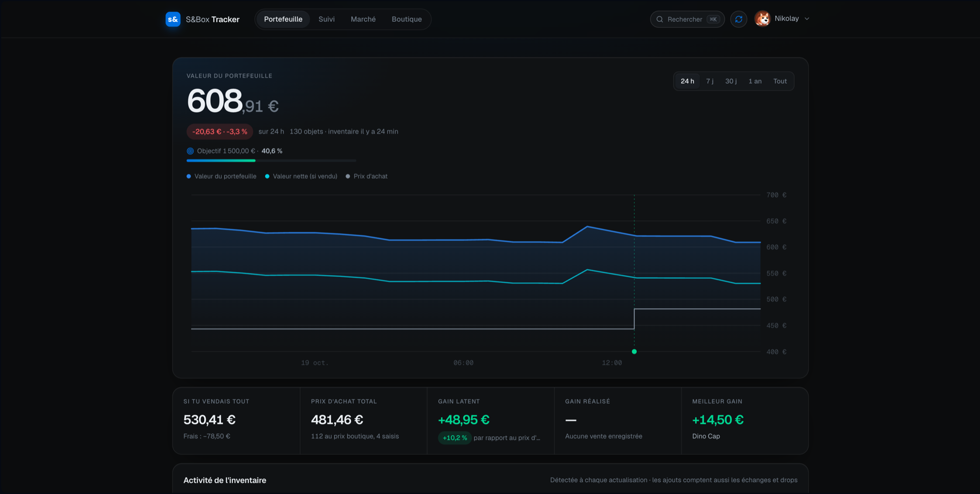This screenshot has height=494, width=980.
Task: Toggle the Valeur du portefeuille legend series
Action: click(x=222, y=176)
